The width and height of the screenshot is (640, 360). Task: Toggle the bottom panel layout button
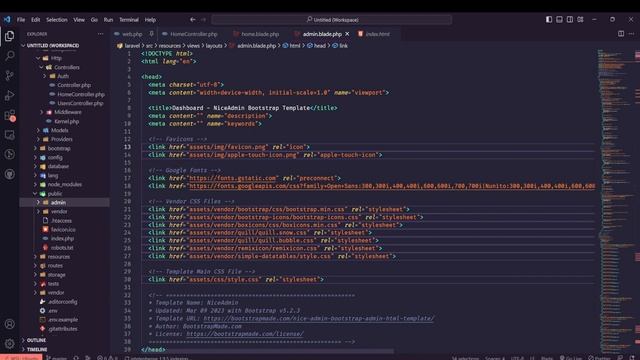(x=559, y=19)
